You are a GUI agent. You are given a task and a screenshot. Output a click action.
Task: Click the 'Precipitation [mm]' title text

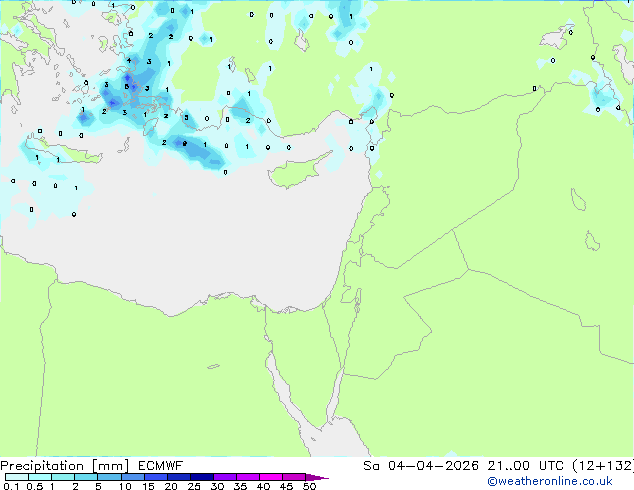coord(65,466)
